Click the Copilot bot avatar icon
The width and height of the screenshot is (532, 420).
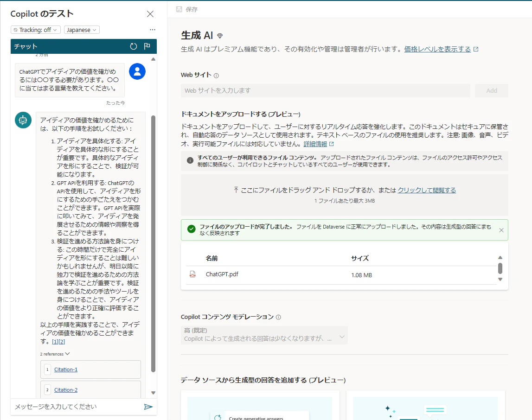(23, 120)
